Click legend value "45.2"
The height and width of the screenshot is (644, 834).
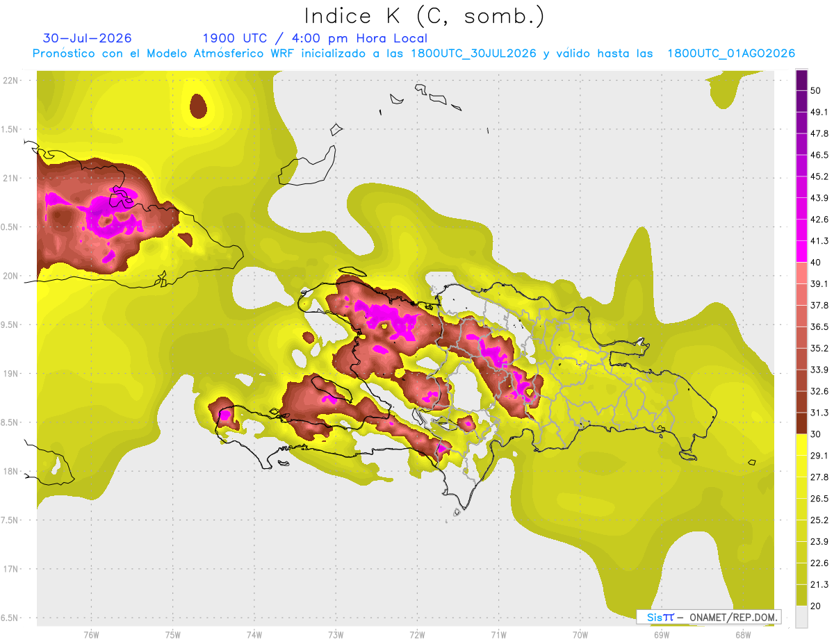pos(819,176)
